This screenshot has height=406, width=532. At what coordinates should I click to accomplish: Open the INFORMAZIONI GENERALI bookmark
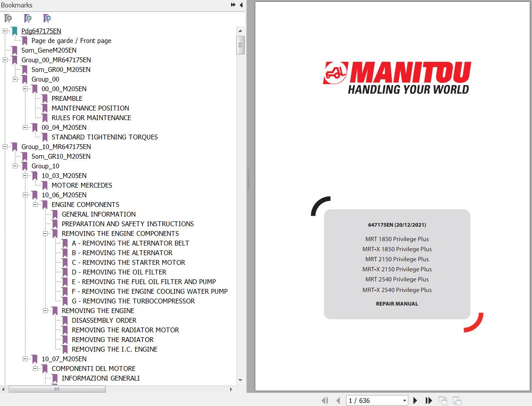101,378
